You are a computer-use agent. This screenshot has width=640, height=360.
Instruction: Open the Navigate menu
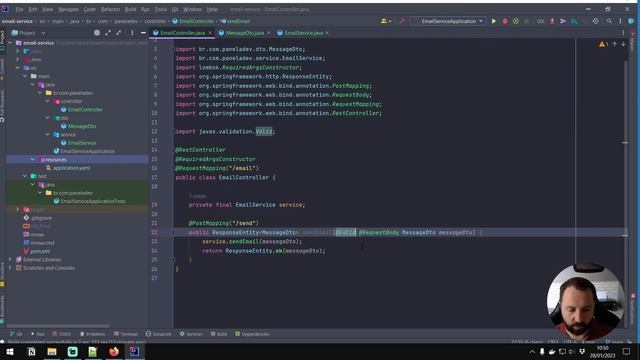pos(68,9)
